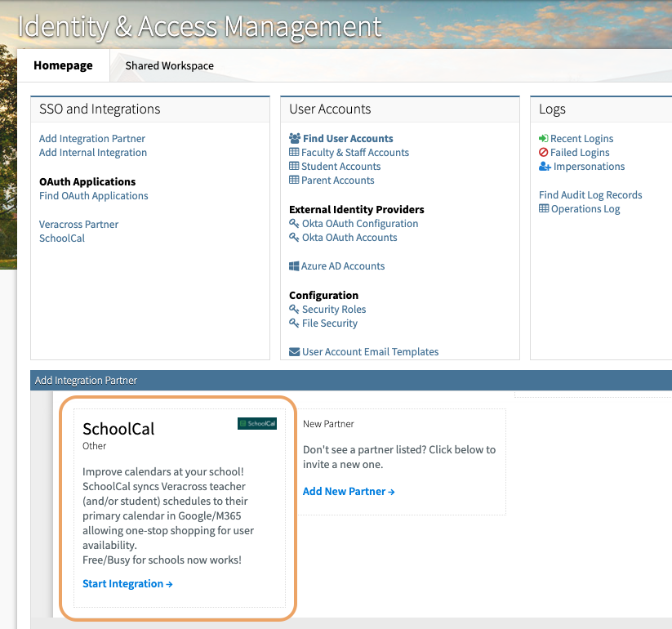Open Okta OAuth Accounts link
The height and width of the screenshot is (629, 672).
(x=349, y=237)
